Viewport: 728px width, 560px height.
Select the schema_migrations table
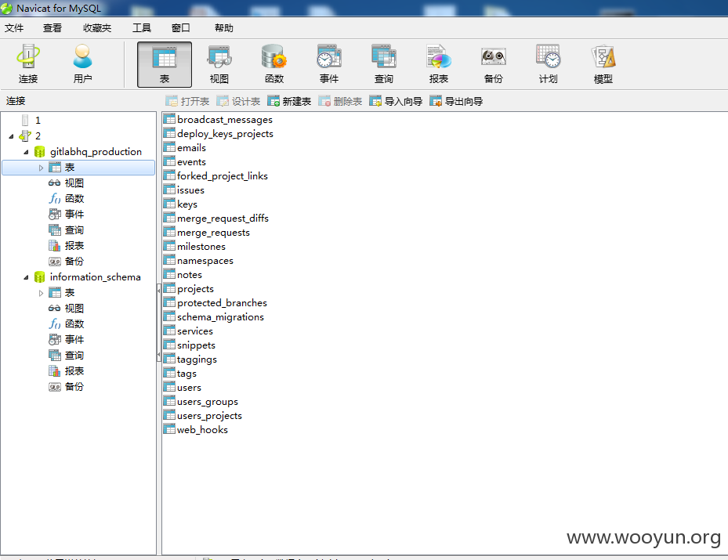[214, 317]
